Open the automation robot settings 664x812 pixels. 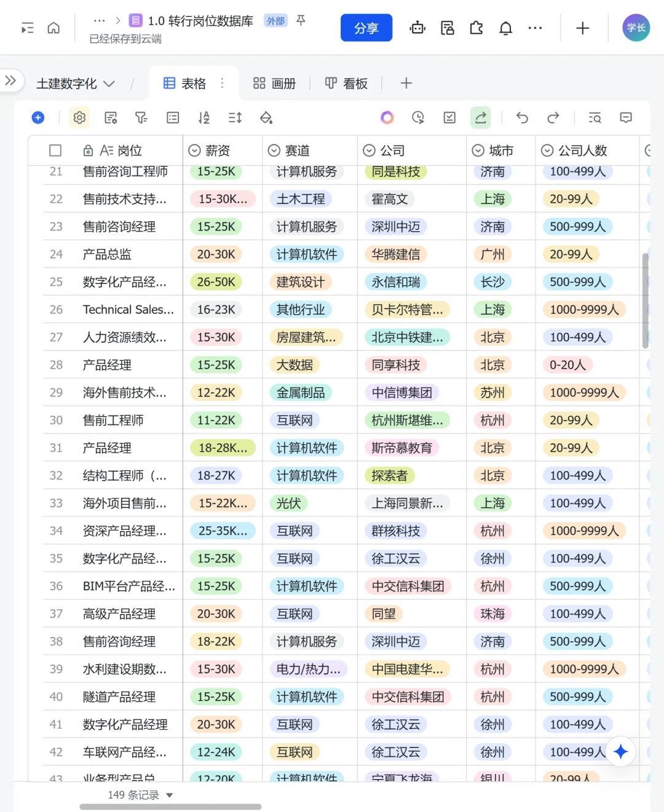(x=417, y=28)
